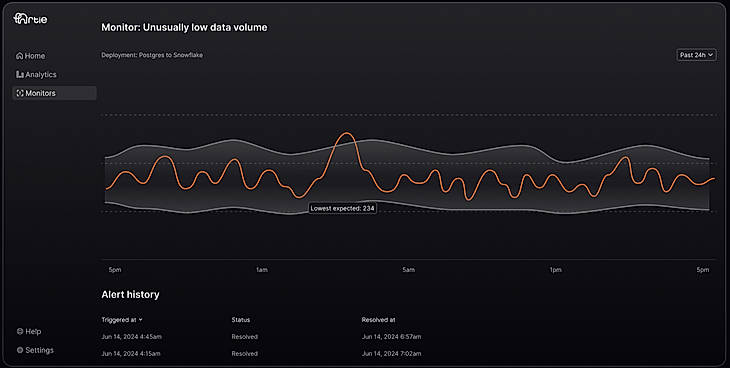Click the Artie logo
The width and height of the screenshot is (730, 368).
point(30,19)
